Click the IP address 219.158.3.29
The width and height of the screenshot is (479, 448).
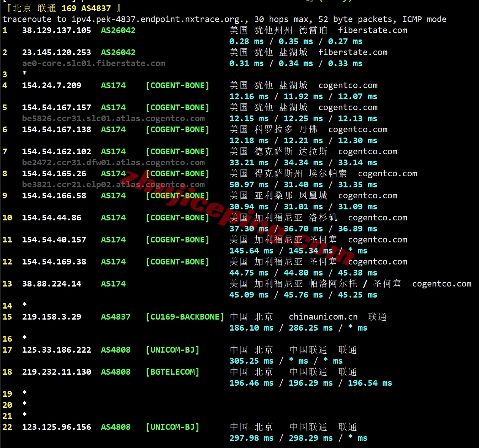pyautogui.click(x=52, y=317)
